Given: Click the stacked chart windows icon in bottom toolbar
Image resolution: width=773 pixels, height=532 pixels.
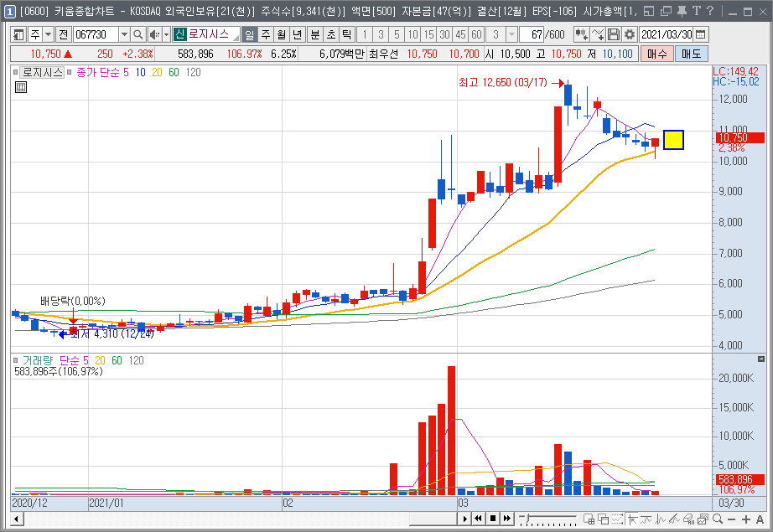Looking at the screenshot, I should click(703, 519).
